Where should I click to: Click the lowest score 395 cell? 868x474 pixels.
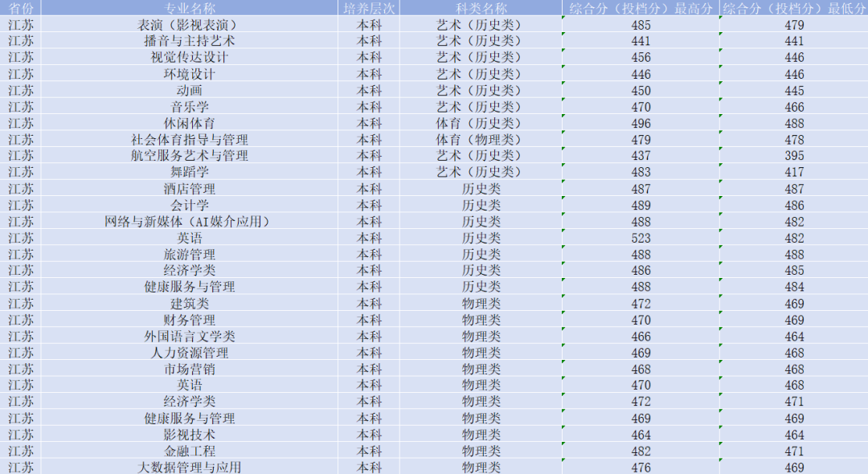(794, 155)
